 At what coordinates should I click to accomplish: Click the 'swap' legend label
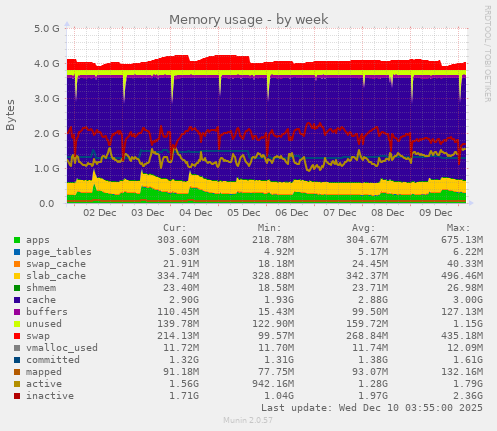(38, 336)
